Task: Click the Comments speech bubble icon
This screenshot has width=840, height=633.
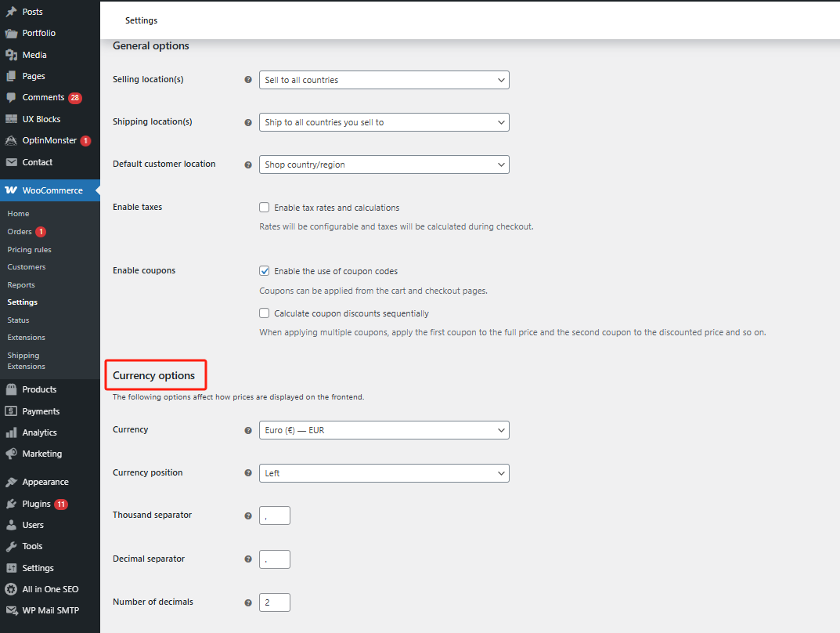Action: pos(11,98)
